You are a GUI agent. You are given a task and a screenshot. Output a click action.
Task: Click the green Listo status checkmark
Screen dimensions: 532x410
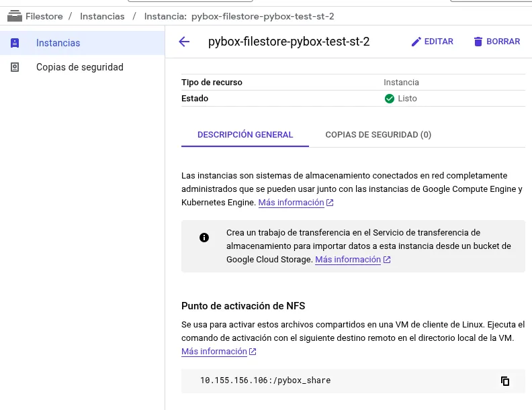(x=390, y=99)
